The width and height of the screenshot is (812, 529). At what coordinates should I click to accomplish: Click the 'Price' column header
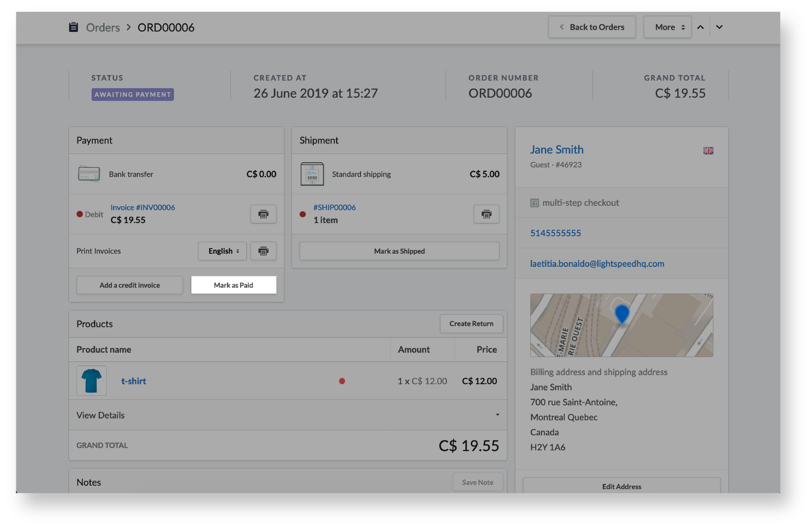pos(487,350)
